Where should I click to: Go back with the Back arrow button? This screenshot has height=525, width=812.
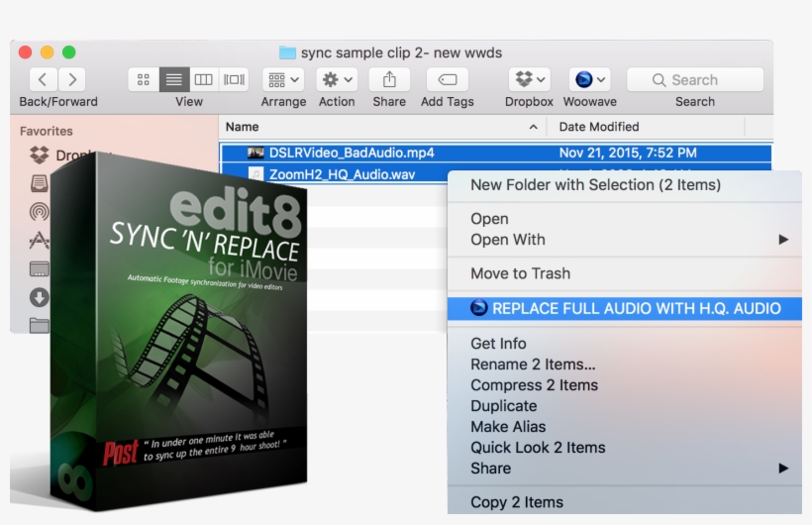43,80
